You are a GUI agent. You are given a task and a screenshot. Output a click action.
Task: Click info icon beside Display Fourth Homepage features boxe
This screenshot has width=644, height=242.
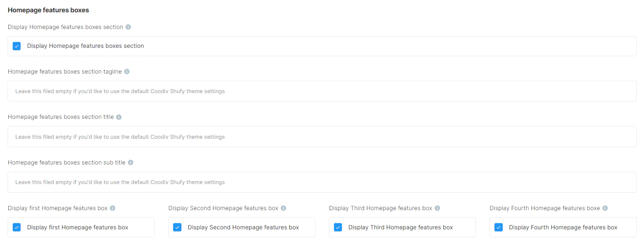(605, 208)
